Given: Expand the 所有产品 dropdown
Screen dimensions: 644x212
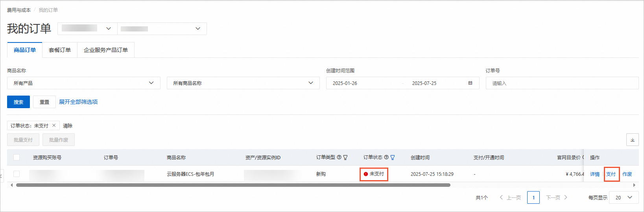Looking at the screenshot, I should pyautogui.click(x=84, y=83).
